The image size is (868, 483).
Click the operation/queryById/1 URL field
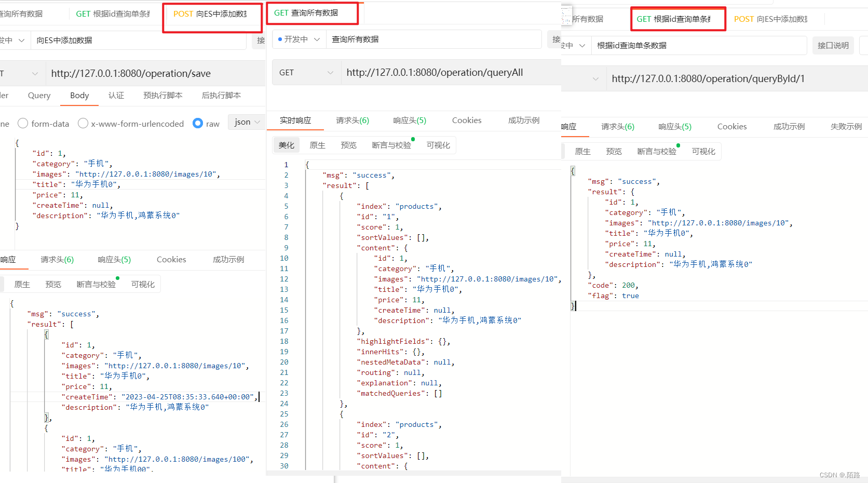(x=737, y=79)
